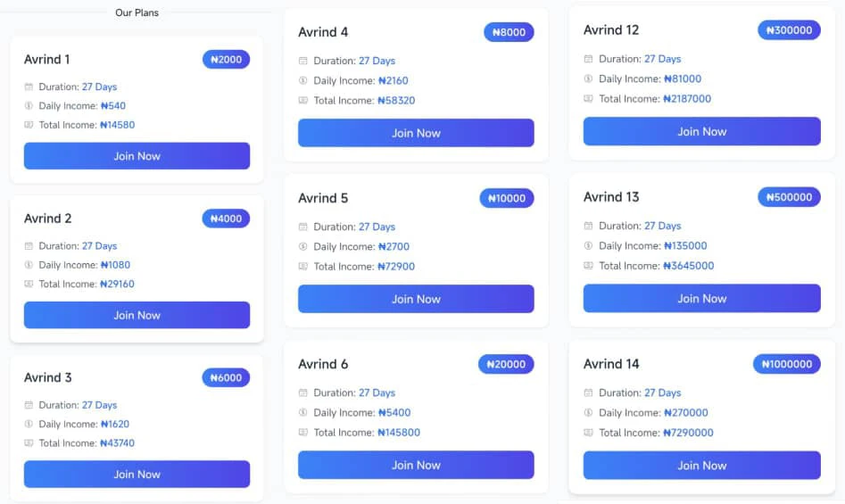Viewport: 845px width, 504px height.
Task: Click Join Now for Avrind 12 plan
Action: click(x=701, y=131)
